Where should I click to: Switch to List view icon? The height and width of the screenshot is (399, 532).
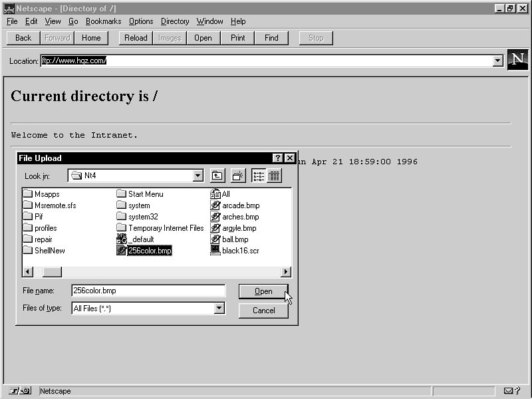(259, 176)
